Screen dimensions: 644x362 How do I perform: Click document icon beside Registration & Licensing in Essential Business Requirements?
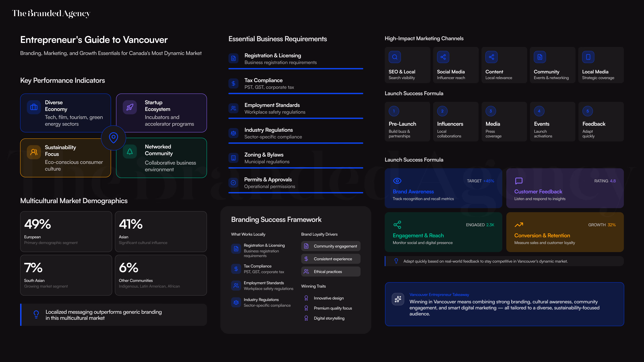point(233,58)
